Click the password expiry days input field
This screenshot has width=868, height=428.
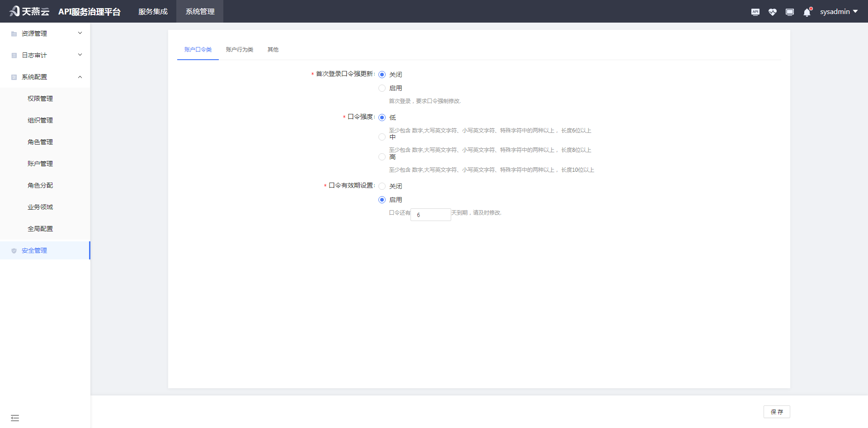click(430, 215)
